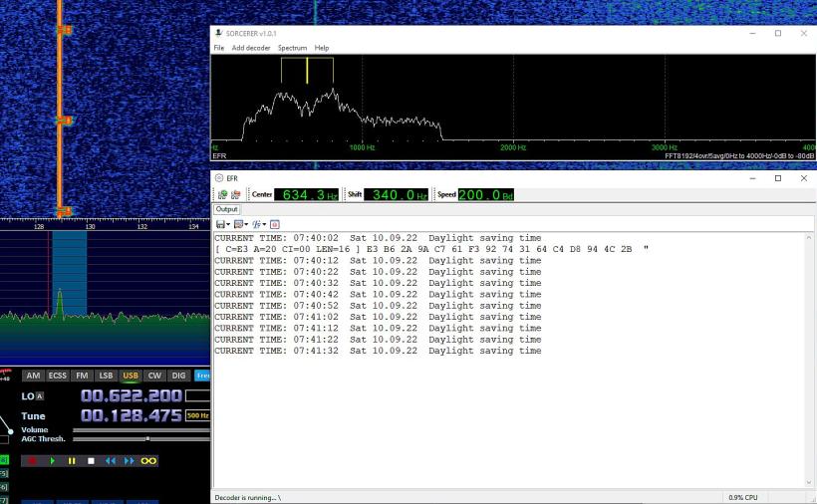This screenshot has width=817, height=504.
Task: Pause playback with yellow pause icon
Action: (72, 461)
